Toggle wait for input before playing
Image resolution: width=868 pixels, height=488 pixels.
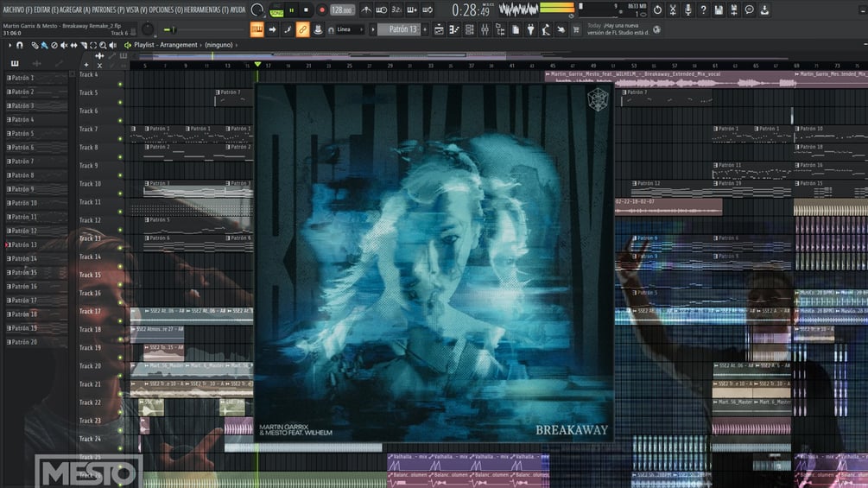382,10
